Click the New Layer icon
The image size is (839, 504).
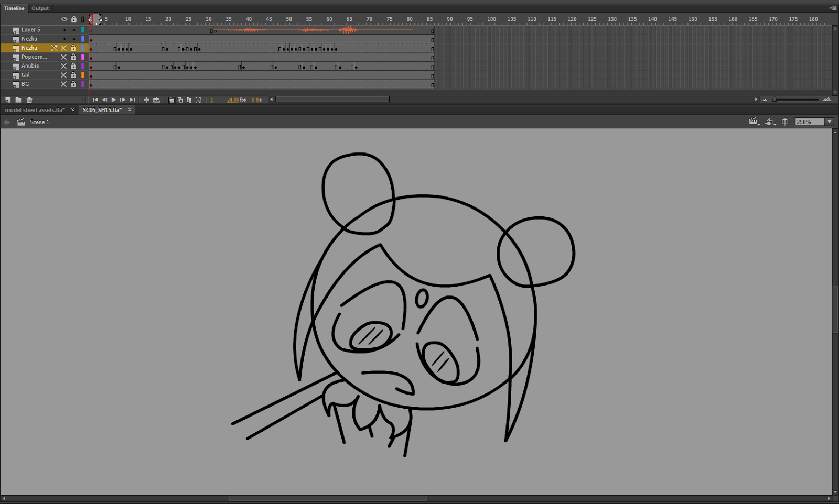(x=8, y=100)
